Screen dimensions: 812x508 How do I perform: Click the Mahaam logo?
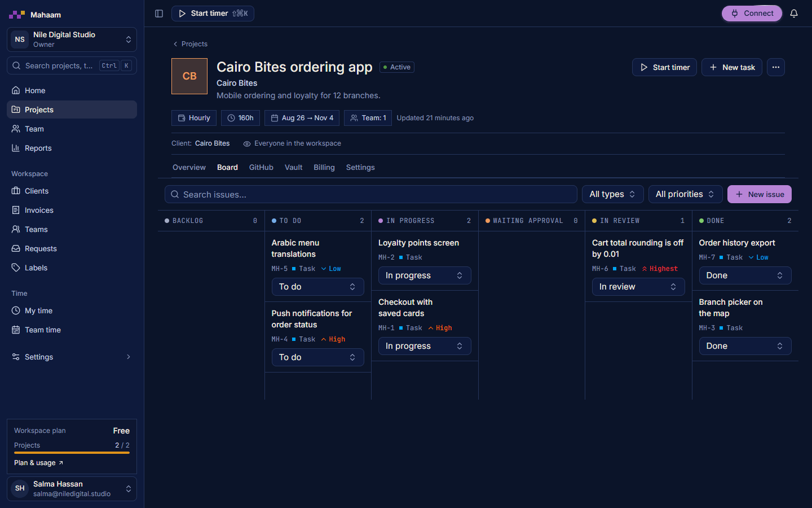point(35,15)
